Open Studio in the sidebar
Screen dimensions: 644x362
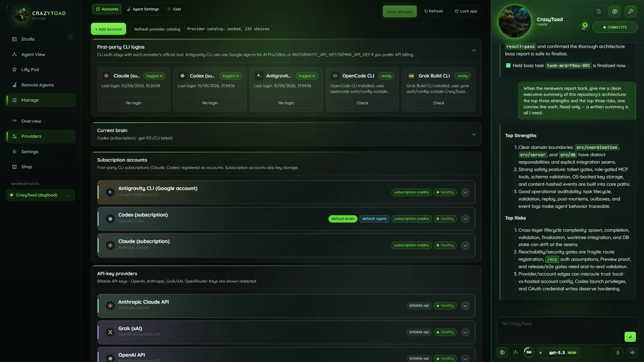coord(40,39)
